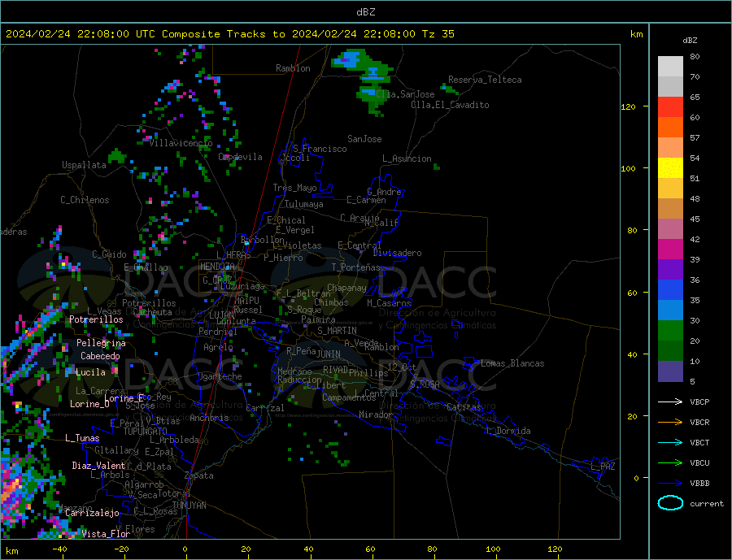
Task: Click the Zapata label
Action: 199,475
